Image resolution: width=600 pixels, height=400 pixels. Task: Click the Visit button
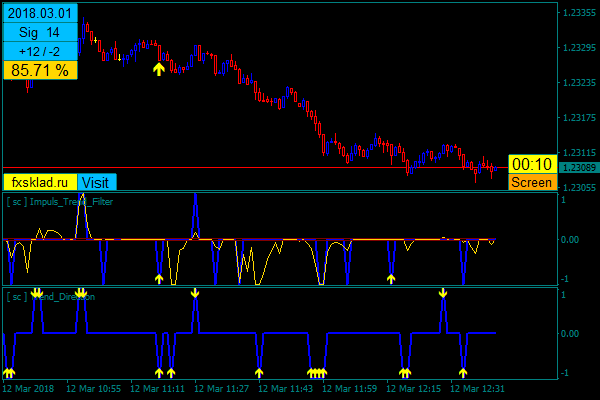point(96,182)
